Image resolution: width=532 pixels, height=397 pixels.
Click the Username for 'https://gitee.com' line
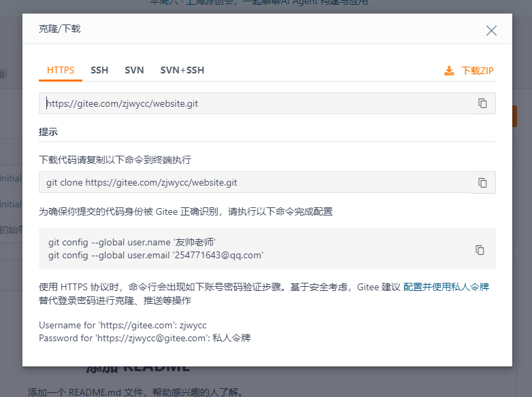click(x=122, y=325)
